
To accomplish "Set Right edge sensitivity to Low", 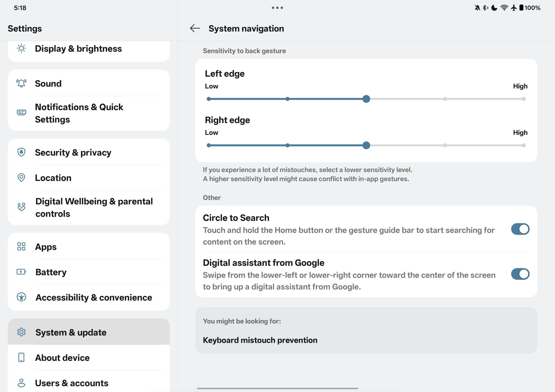I will (x=209, y=145).
